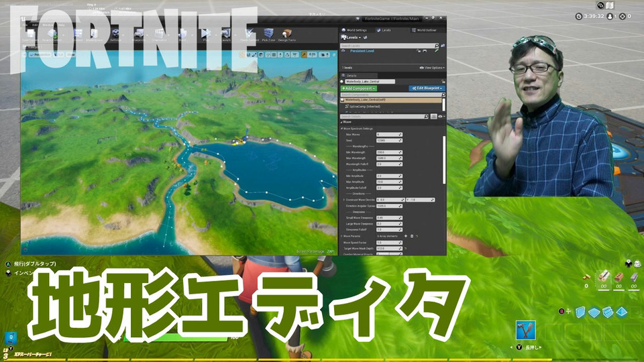
Task: Switch to World Outliner tab
Action: [424, 30]
